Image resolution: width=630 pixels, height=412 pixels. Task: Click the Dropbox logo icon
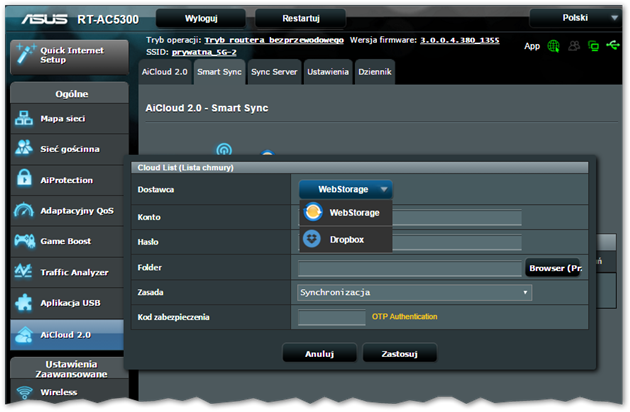tap(312, 239)
